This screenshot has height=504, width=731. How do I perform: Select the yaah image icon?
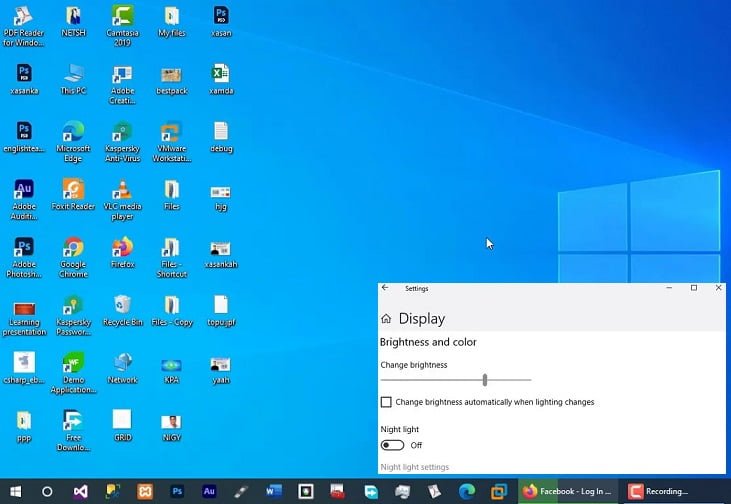click(221, 369)
